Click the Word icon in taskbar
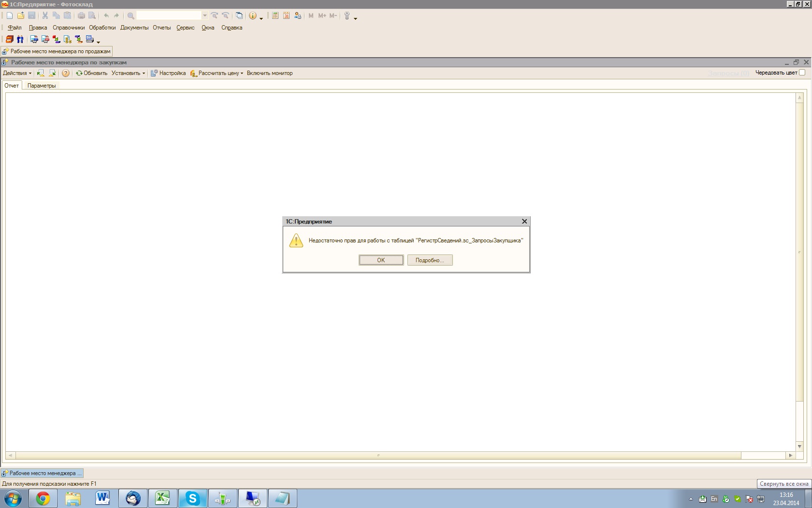This screenshot has height=508, width=812. 102,498
